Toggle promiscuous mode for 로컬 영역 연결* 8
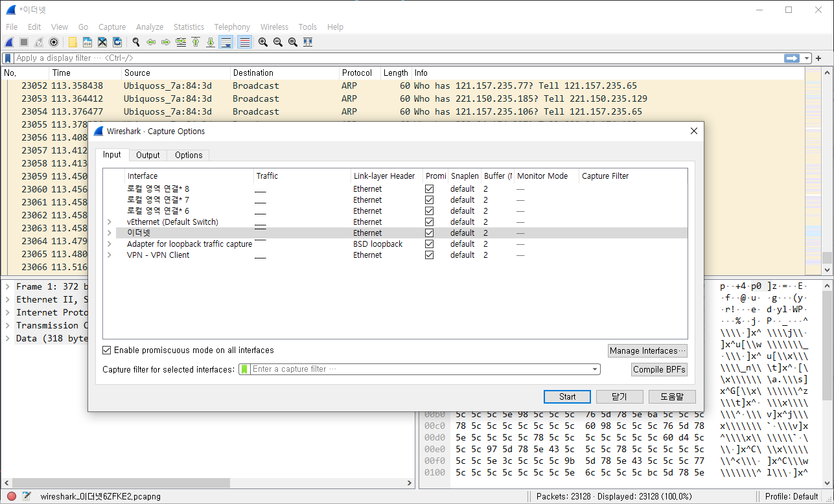The height and width of the screenshot is (504, 834). [429, 189]
